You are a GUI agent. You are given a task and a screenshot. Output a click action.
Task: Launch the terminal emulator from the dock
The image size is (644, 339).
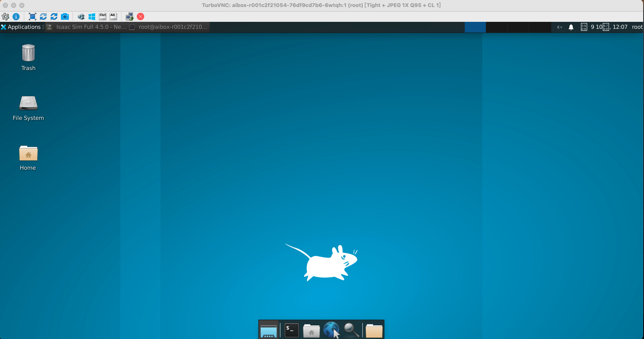pyautogui.click(x=292, y=330)
